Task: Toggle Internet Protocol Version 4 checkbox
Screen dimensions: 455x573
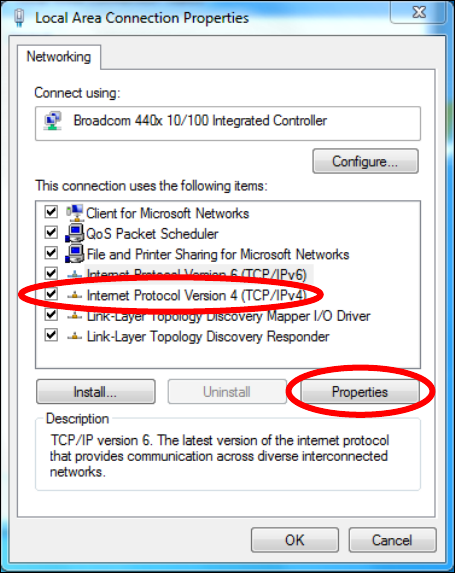Action: 51,294
